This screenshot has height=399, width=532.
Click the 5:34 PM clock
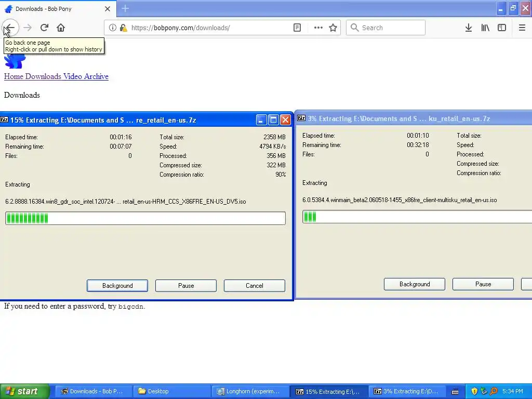pos(513,391)
